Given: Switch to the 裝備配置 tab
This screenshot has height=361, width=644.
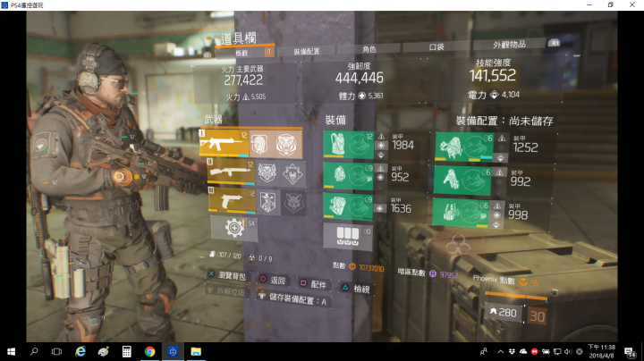Looking at the screenshot, I should click(x=307, y=51).
